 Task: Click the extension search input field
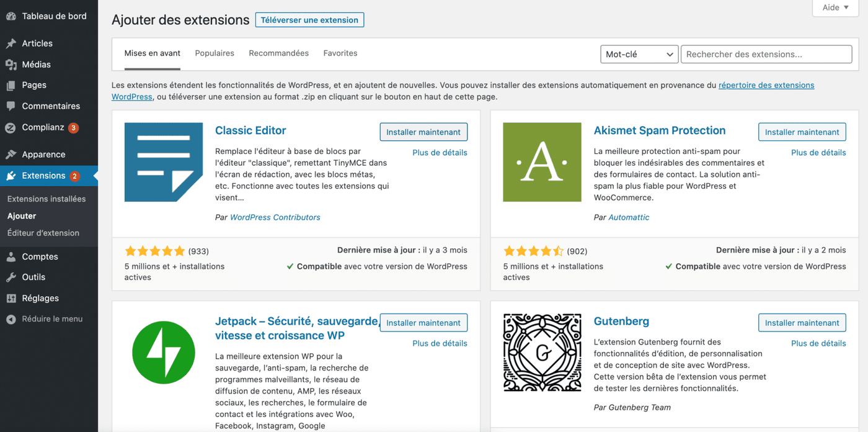(766, 54)
